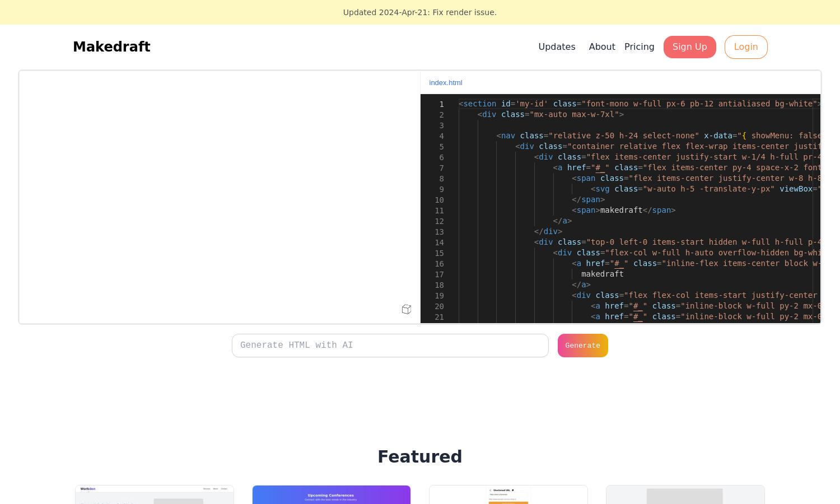This screenshot has width=840, height=504.
Task: Open the Updates page from navigation
Action: 557,47
